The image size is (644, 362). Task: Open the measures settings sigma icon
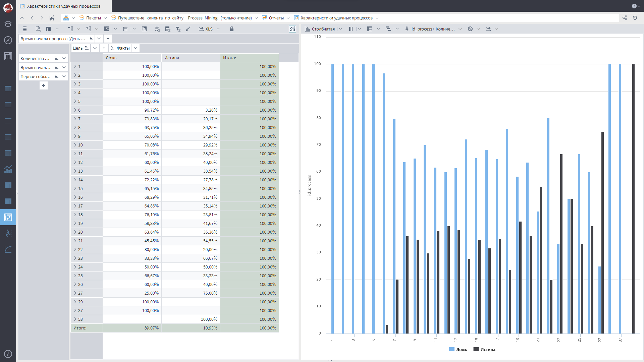158,29
